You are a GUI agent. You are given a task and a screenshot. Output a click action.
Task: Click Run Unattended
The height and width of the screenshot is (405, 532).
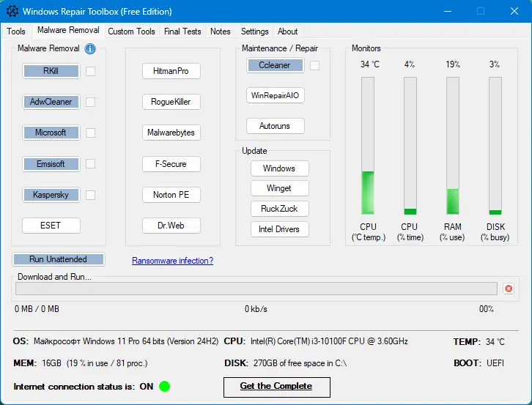pyautogui.click(x=59, y=259)
